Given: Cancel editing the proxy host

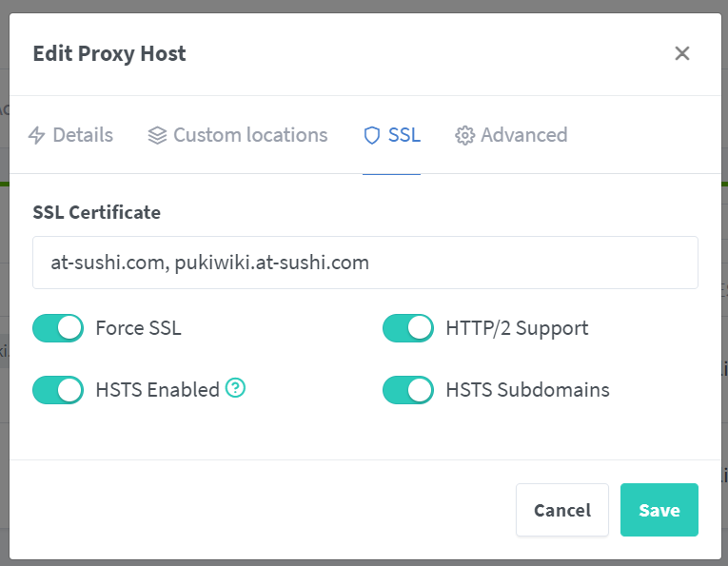Looking at the screenshot, I should [562, 510].
